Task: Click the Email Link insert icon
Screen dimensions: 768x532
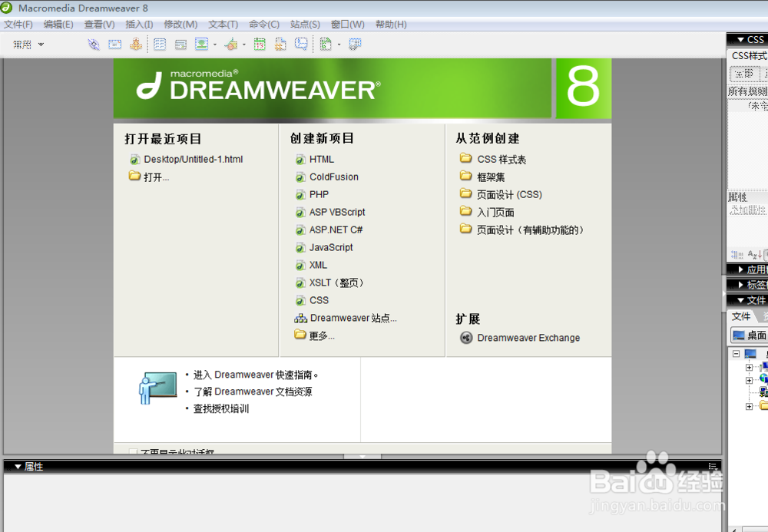Action: point(114,45)
